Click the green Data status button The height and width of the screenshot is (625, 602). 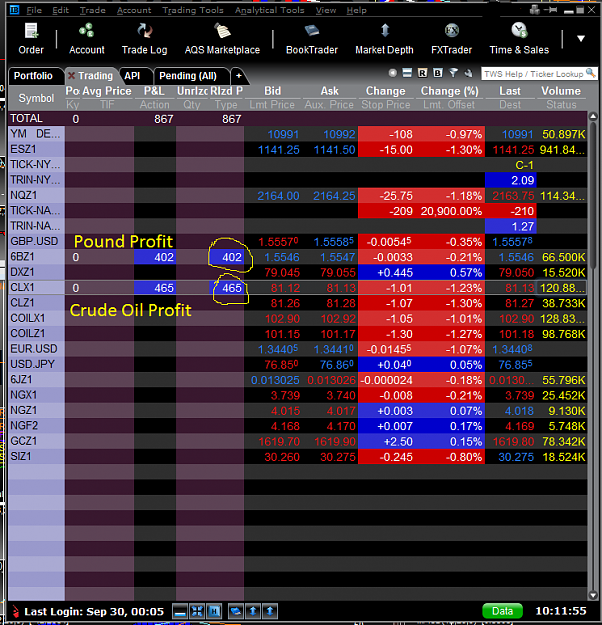coord(502,611)
